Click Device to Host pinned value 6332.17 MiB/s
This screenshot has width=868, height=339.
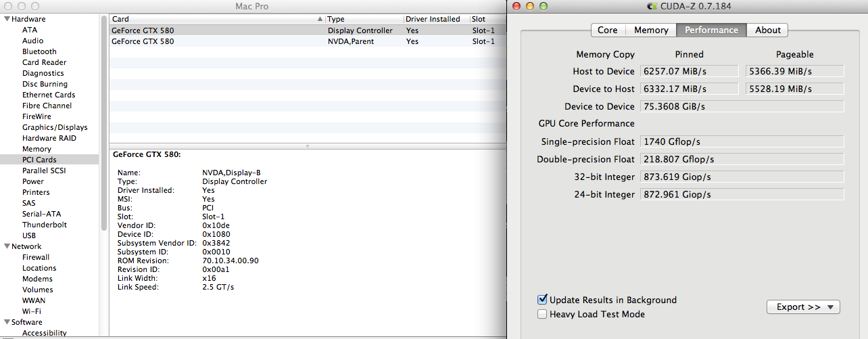[690, 89]
